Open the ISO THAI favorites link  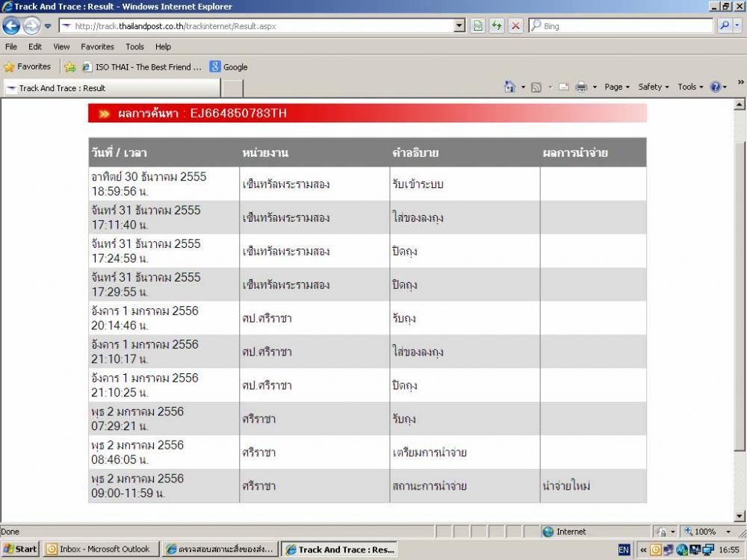pyautogui.click(x=142, y=67)
